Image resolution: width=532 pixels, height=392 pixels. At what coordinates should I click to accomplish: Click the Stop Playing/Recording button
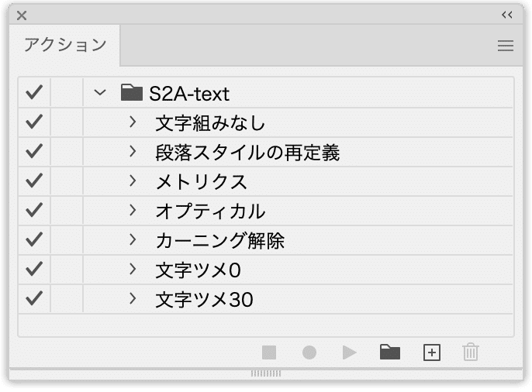269,352
